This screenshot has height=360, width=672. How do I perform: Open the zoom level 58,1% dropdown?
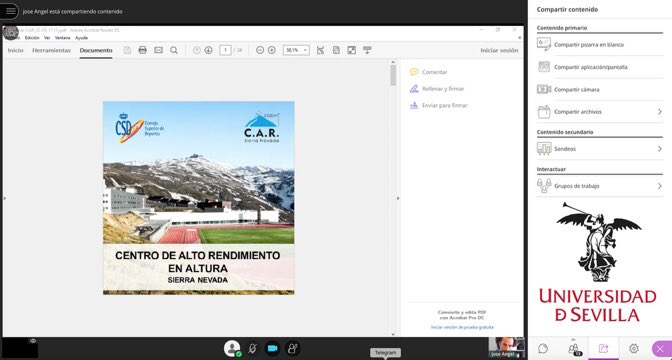pos(296,50)
